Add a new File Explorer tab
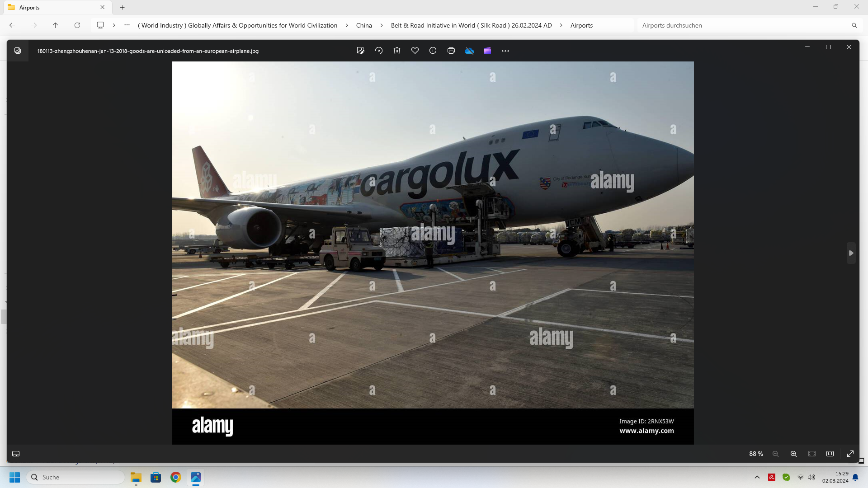The image size is (868, 488). tap(123, 7)
